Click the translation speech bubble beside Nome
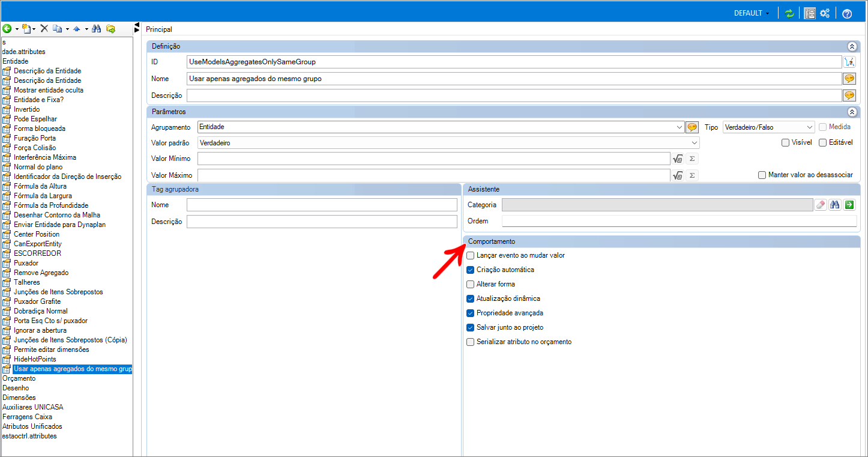The width and height of the screenshot is (868, 457). (849, 79)
